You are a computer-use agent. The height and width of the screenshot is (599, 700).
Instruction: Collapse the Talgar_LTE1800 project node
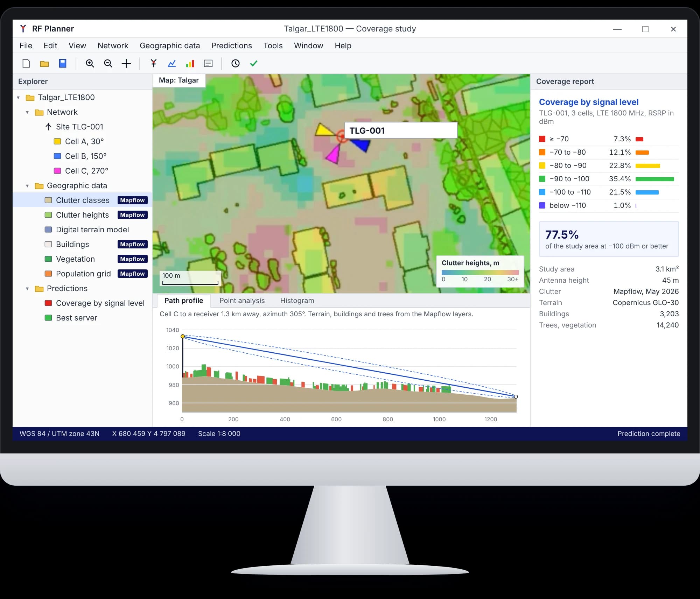click(18, 98)
